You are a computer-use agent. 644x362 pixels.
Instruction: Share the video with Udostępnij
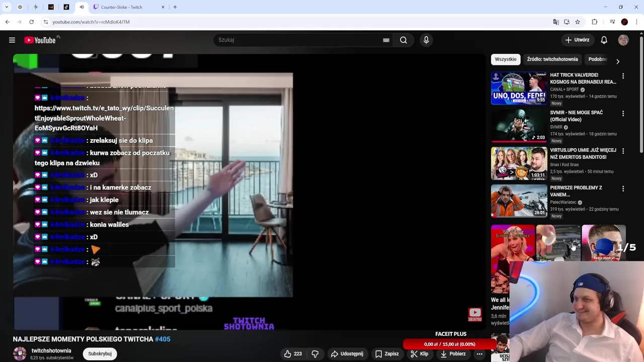tap(347, 354)
